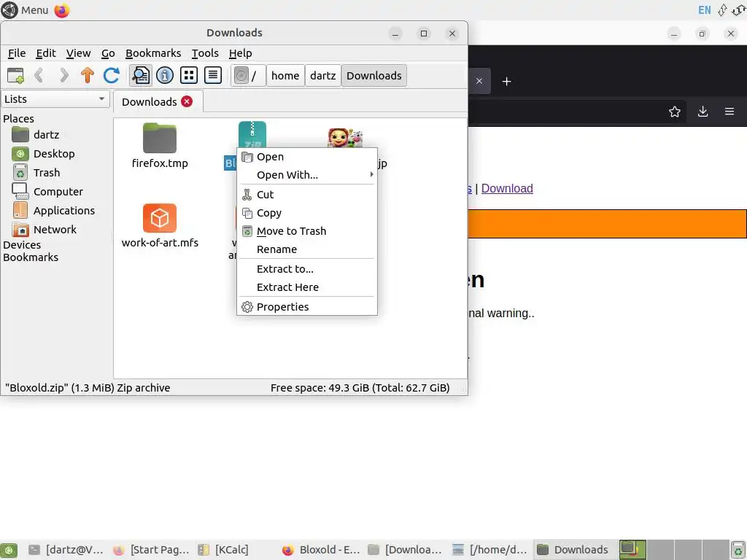Open Properties from the context menu

[x=307, y=307]
